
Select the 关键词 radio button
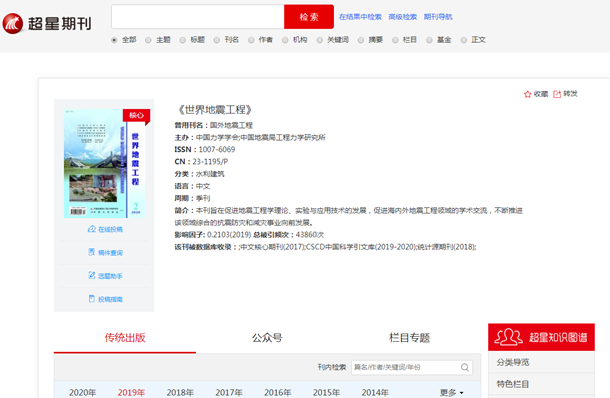tap(319, 40)
